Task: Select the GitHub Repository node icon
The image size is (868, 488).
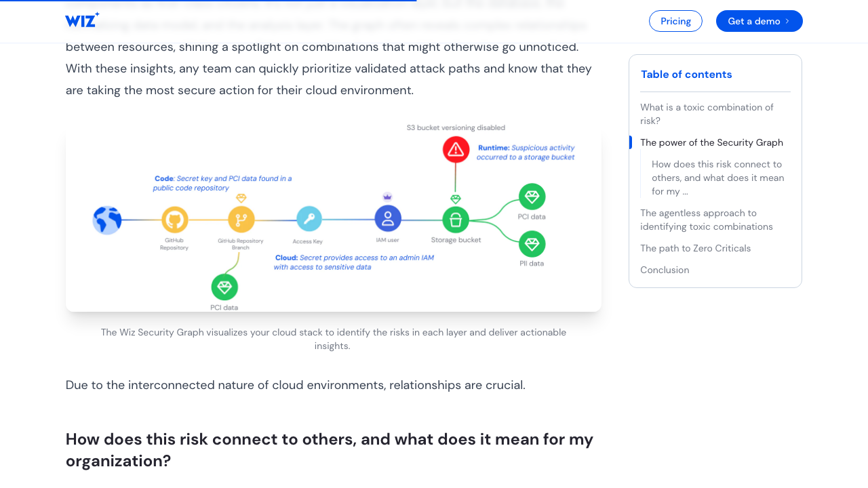Action: point(174,220)
